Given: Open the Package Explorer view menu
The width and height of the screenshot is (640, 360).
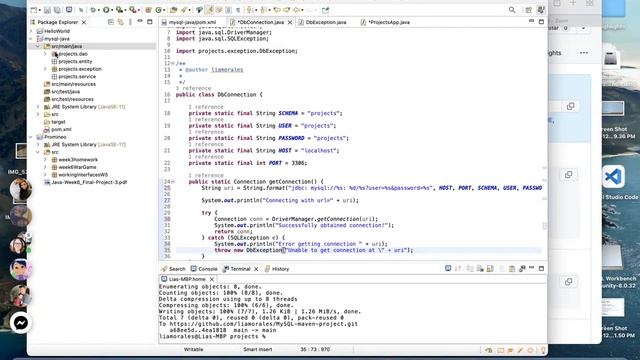Looking at the screenshot, I should 130,22.
